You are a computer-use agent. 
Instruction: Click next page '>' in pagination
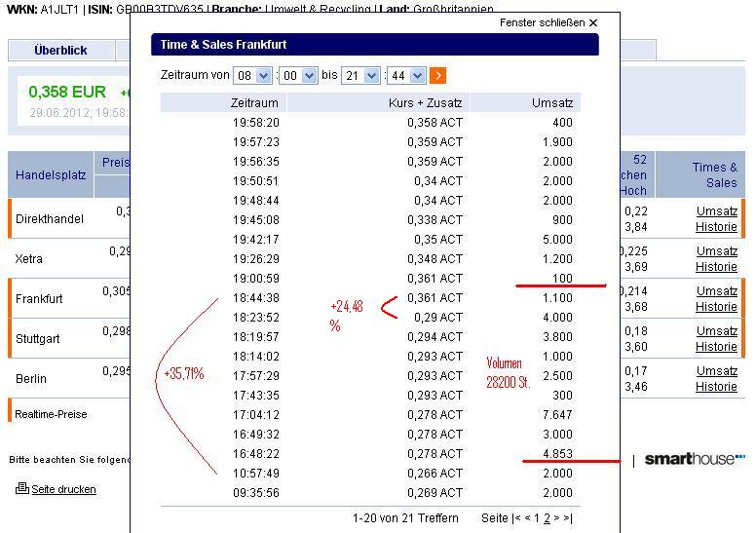(x=557, y=518)
